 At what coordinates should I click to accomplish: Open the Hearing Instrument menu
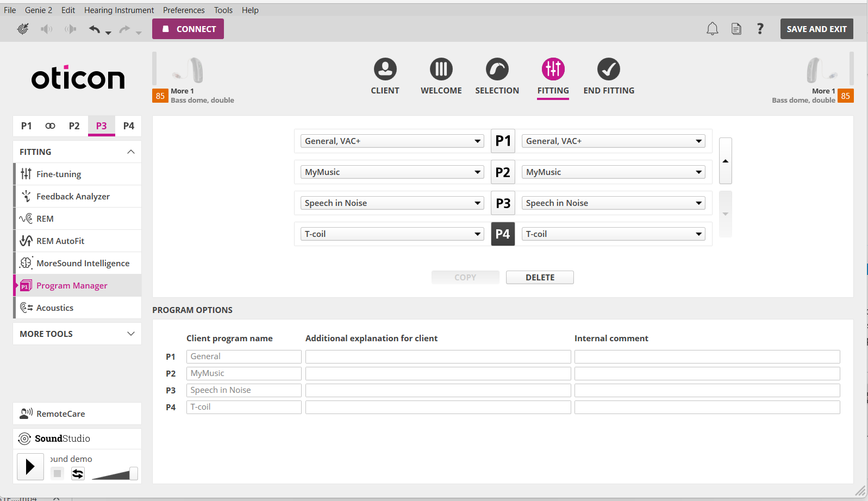[119, 10]
